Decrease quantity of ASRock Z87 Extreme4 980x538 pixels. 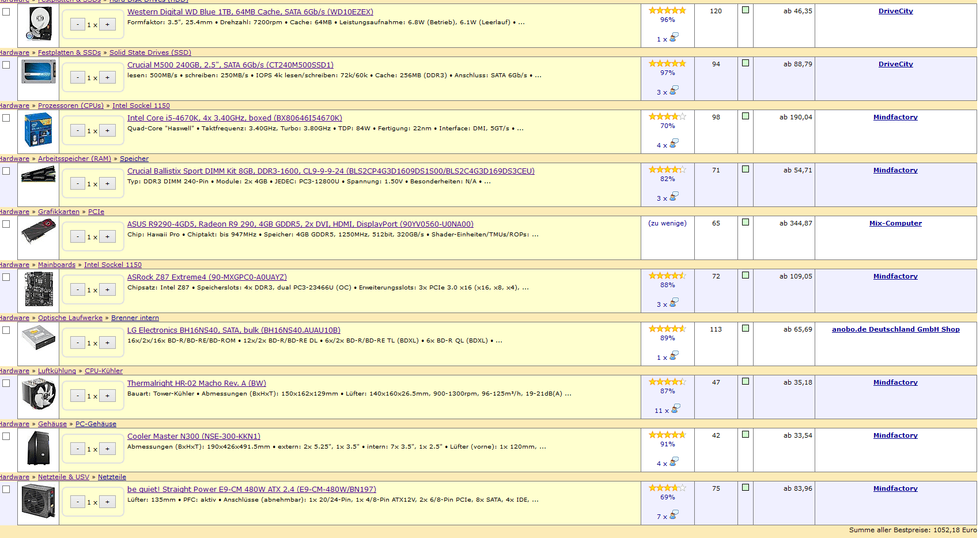(78, 289)
